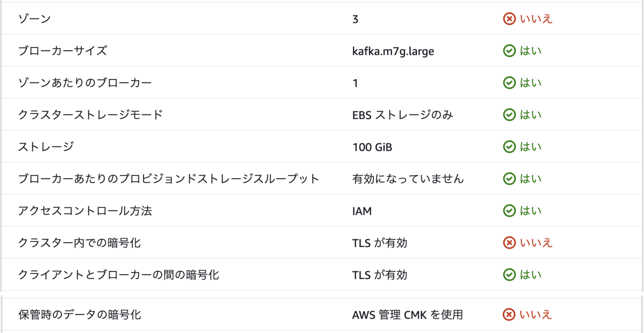Click the ブローカーサイズ row label
644x333 pixels.
click(x=62, y=51)
